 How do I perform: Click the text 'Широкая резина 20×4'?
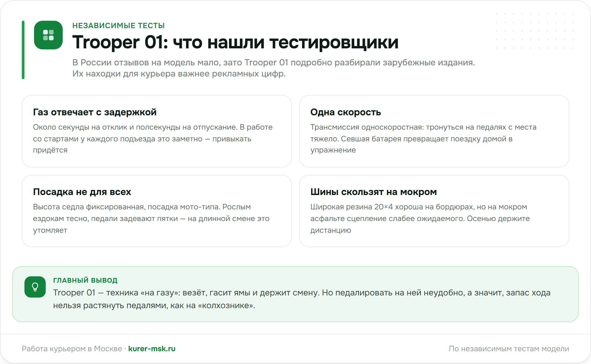pos(351,207)
